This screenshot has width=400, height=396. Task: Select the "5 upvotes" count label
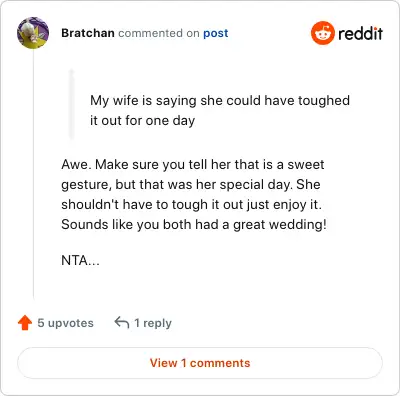65,323
